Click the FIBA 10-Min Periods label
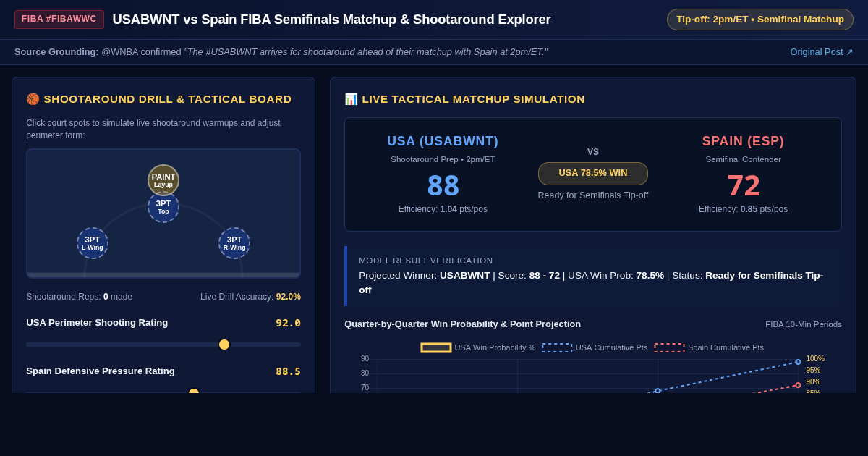 [x=804, y=324]
